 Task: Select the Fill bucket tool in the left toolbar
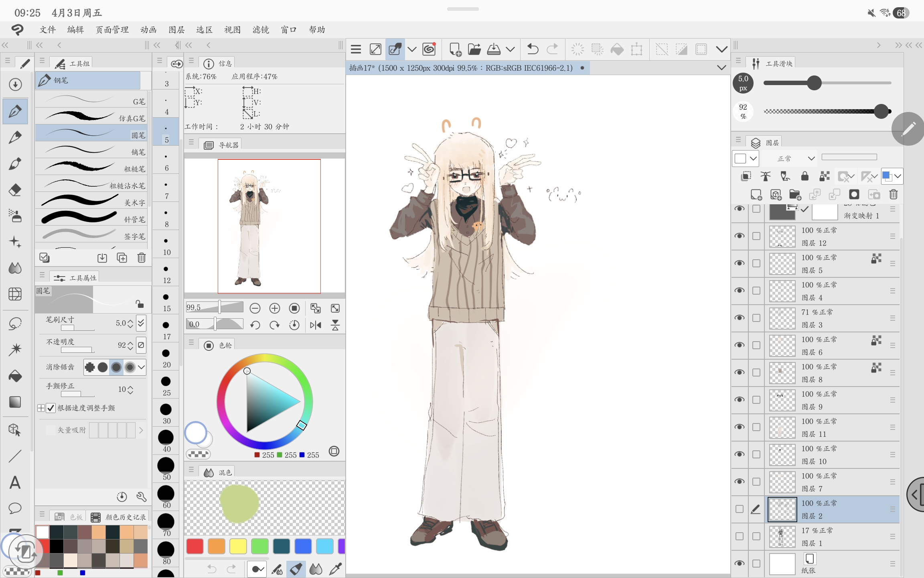[15, 376]
